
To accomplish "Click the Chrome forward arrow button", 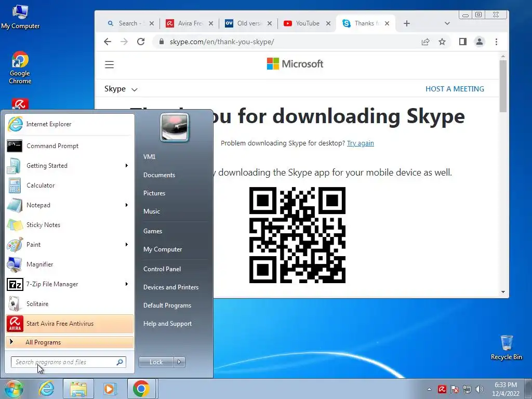I will (124, 42).
